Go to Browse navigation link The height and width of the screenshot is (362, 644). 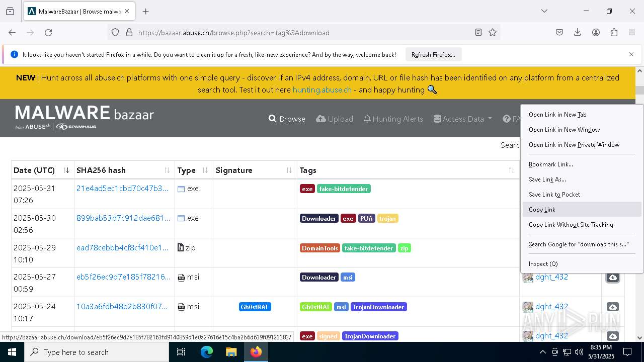(287, 119)
